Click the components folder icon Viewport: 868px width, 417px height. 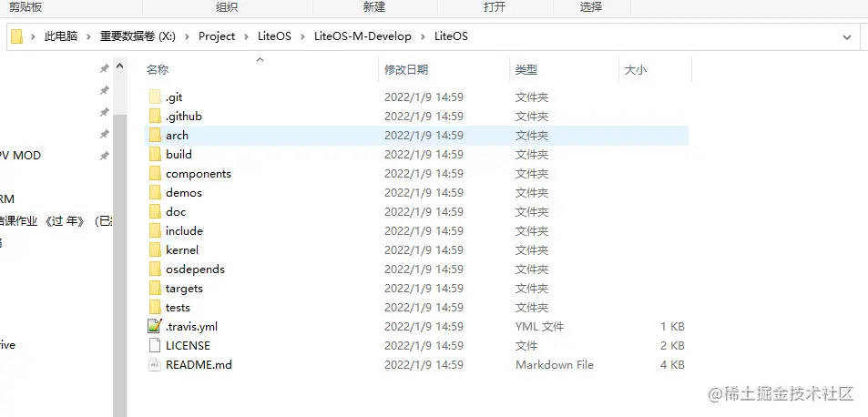[155, 174]
